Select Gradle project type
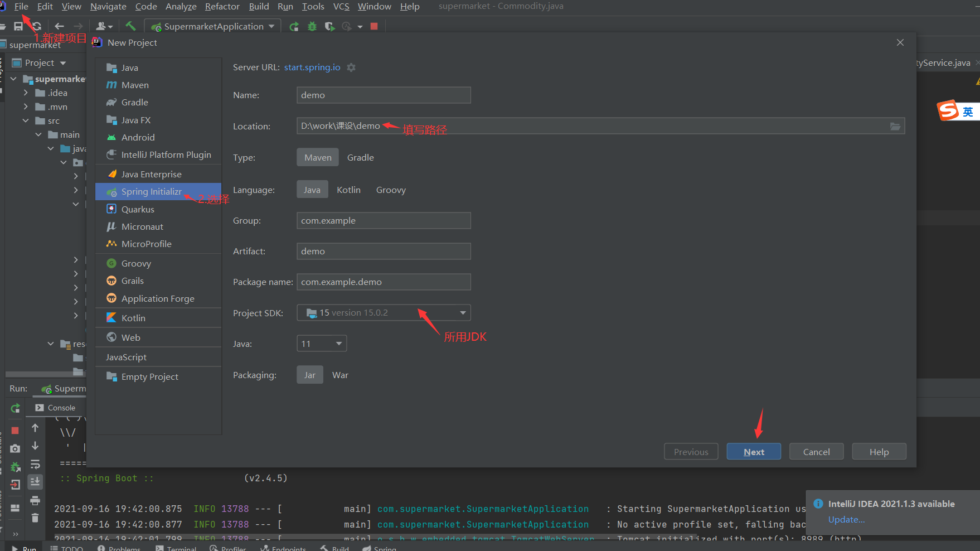The width and height of the screenshot is (980, 551). click(x=361, y=158)
